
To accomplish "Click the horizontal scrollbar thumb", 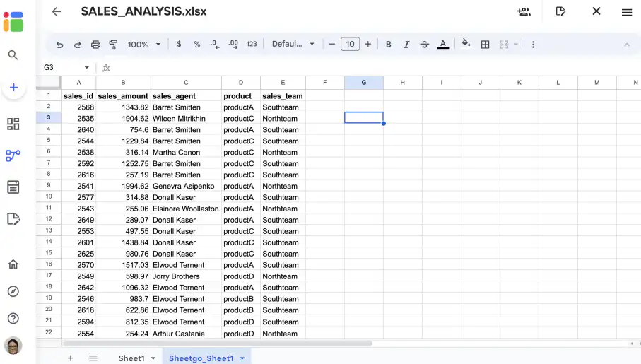I will click(218, 344).
